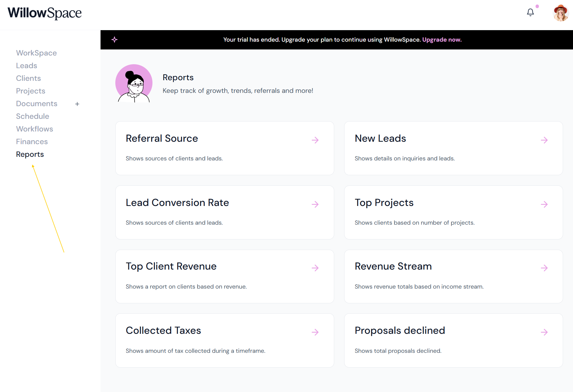Open Workflows in the sidebar

(34, 129)
